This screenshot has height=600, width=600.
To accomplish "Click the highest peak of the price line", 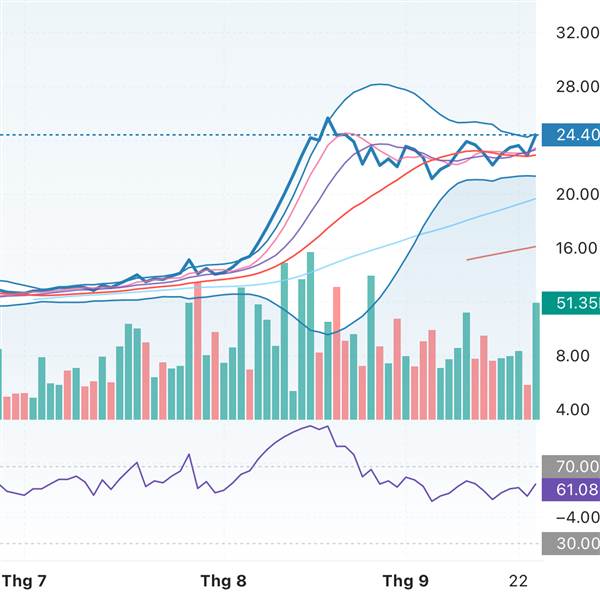I will click(x=328, y=118).
